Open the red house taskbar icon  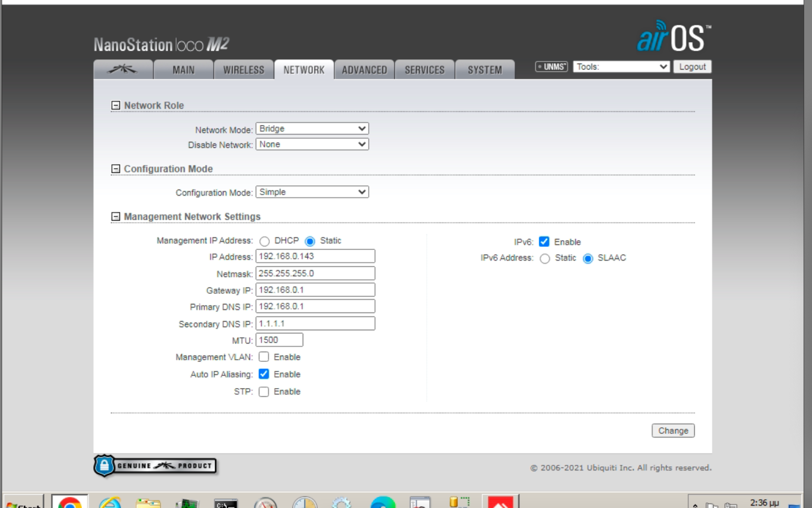500,501
